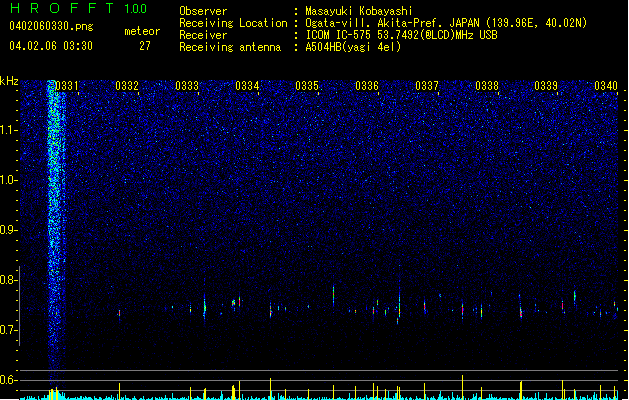Click the meteor count label
This screenshot has width=629, height=400.
coord(142,31)
